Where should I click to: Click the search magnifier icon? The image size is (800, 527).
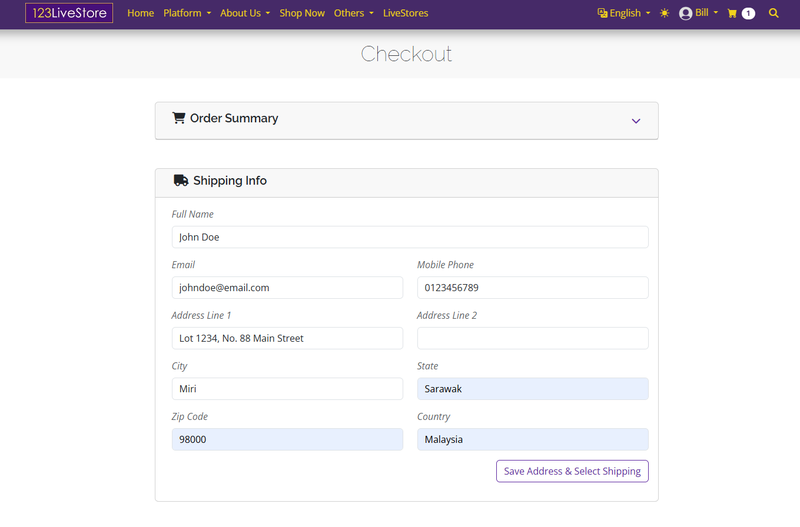point(773,14)
